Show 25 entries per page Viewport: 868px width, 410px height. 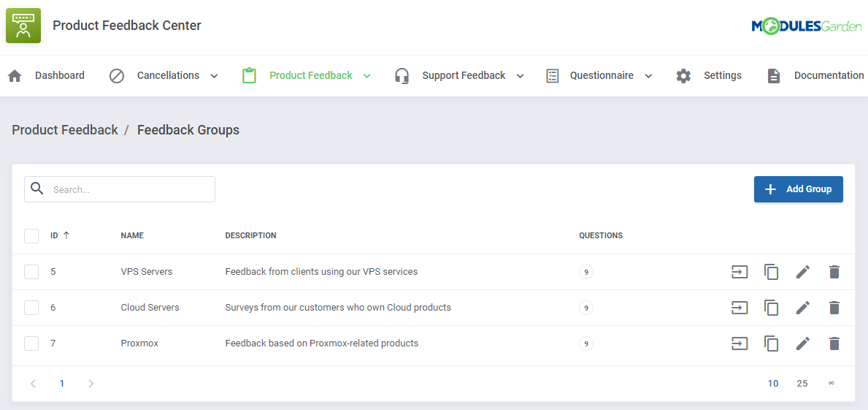click(x=802, y=384)
